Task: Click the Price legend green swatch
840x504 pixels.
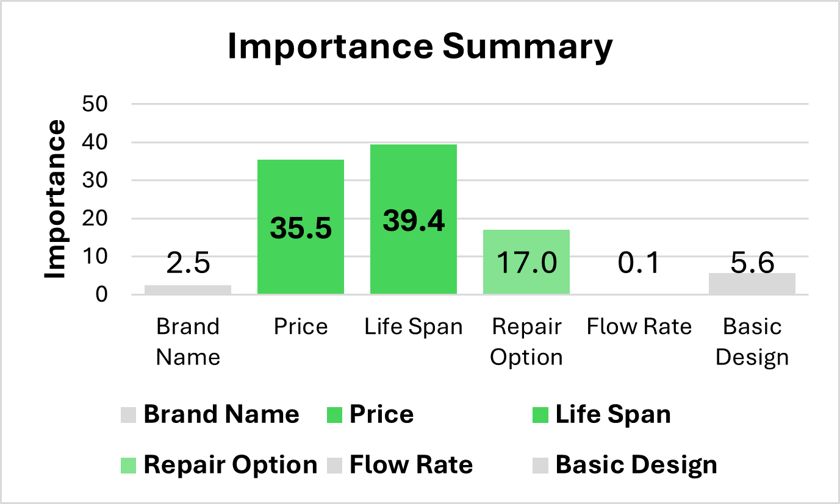Action: (335, 415)
